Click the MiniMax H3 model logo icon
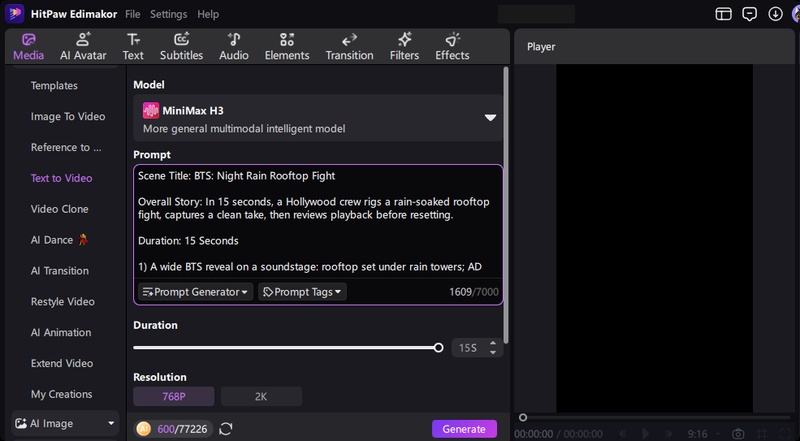Screen dimensions: 800x441 coord(151,110)
